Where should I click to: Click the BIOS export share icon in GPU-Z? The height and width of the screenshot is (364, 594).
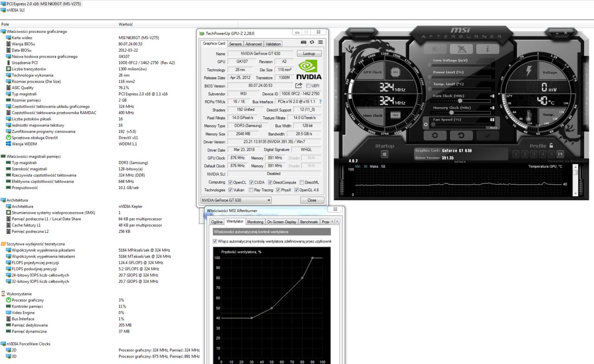click(299, 86)
